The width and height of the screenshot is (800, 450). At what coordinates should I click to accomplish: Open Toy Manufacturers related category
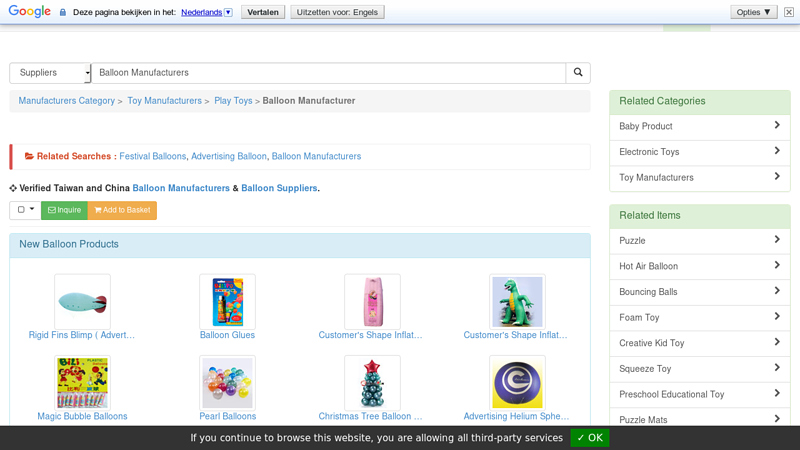699,178
